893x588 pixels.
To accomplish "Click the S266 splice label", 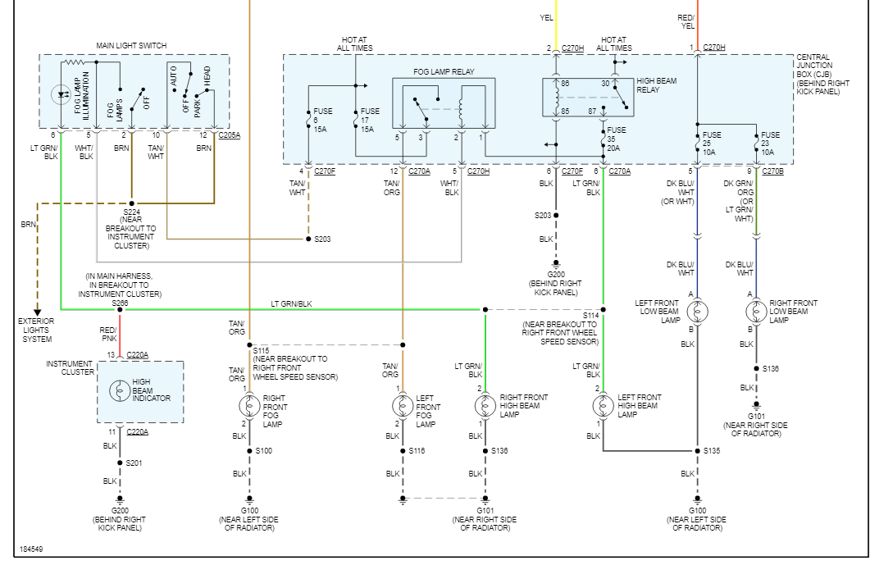I will pyautogui.click(x=120, y=303).
